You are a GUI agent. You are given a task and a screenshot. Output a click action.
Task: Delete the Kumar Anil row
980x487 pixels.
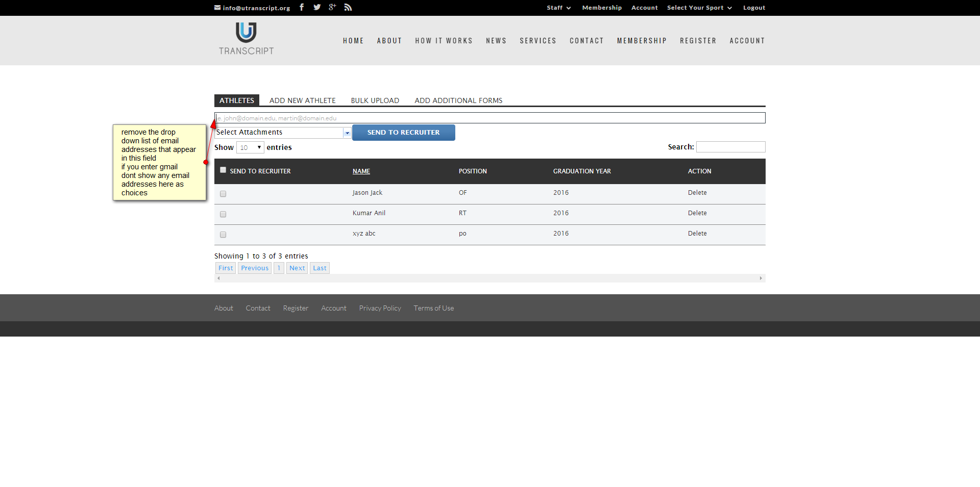pos(697,213)
